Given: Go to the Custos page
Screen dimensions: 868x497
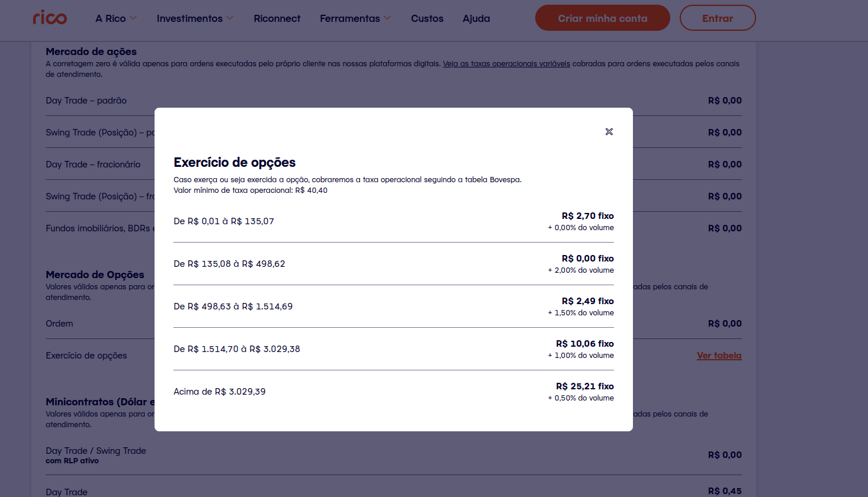Looking at the screenshot, I should (427, 18).
